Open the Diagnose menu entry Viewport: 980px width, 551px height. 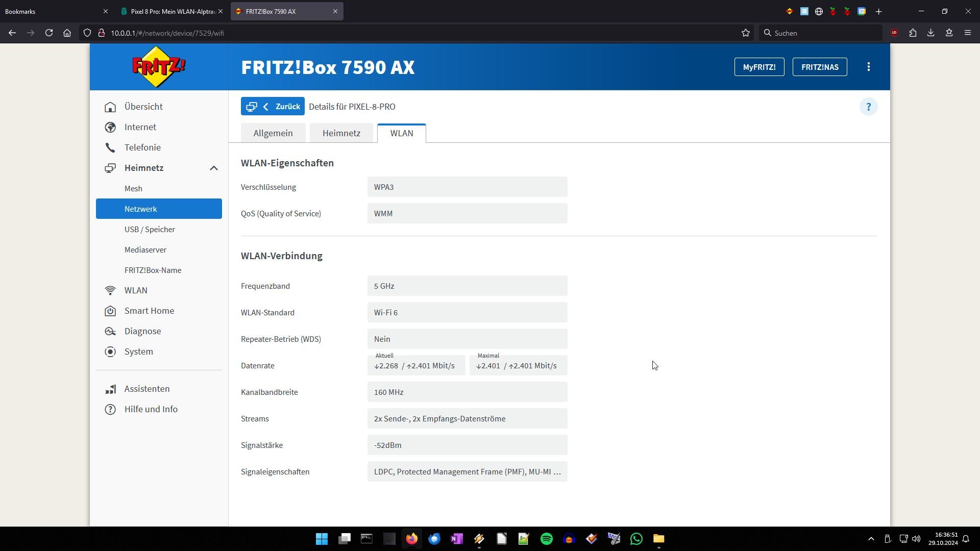tap(142, 331)
